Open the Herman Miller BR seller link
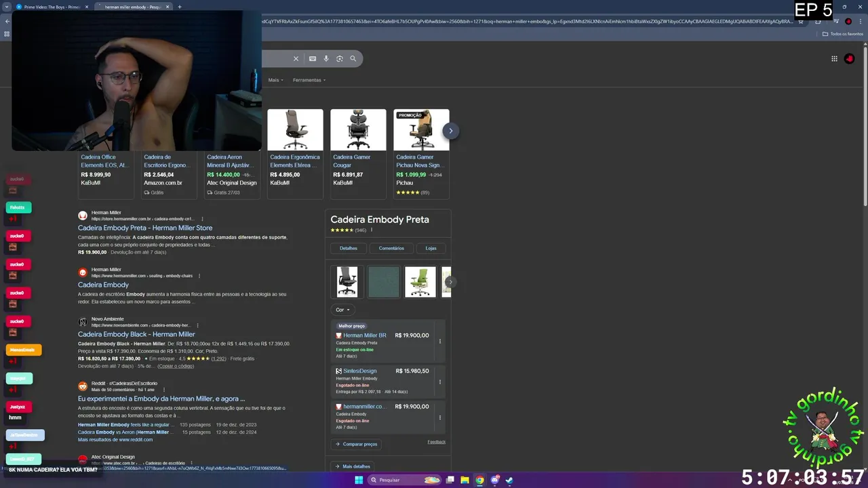The image size is (868, 488). click(365, 335)
